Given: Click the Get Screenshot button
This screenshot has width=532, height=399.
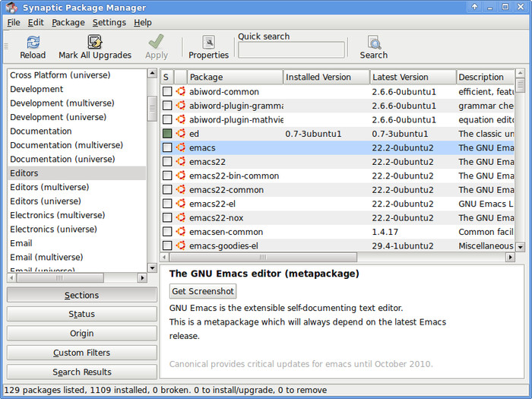Looking at the screenshot, I should [203, 291].
